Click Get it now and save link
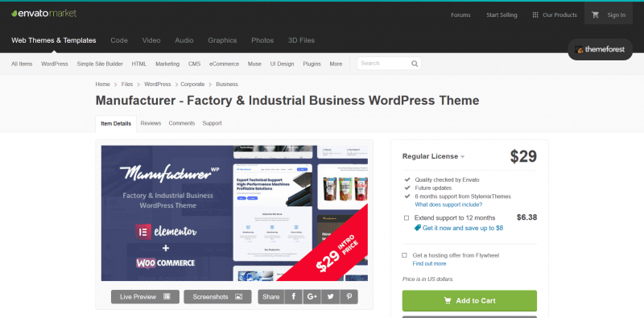Viewport: 644px width, 318px height. [462, 228]
